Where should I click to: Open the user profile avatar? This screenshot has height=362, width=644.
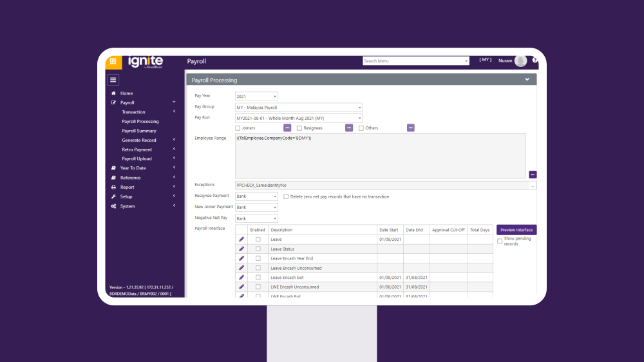tap(520, 61)
